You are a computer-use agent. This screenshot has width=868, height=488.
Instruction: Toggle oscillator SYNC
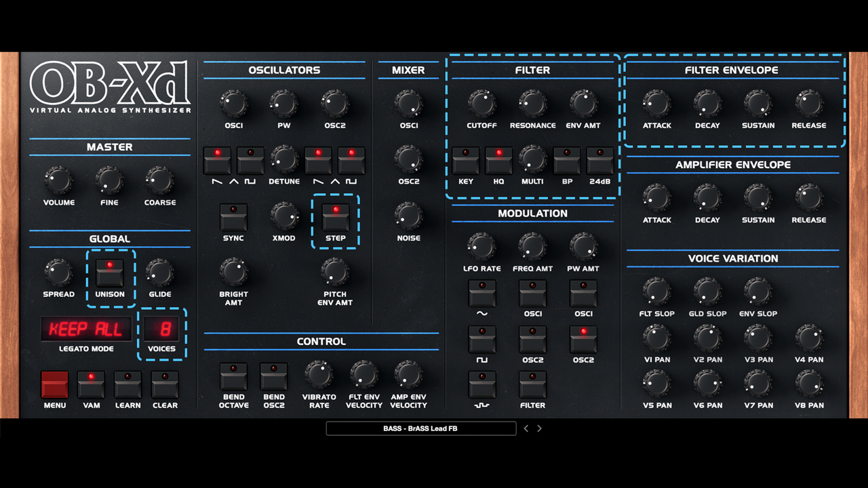click(x=233, y=217)
